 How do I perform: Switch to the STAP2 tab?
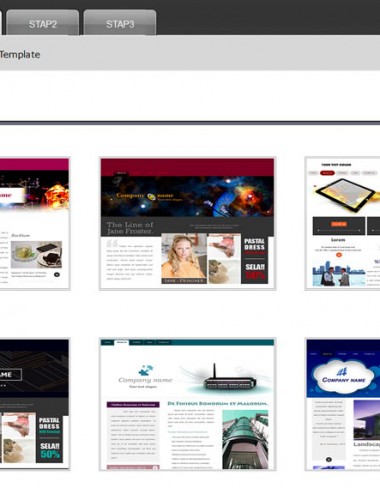click(43, 23)
